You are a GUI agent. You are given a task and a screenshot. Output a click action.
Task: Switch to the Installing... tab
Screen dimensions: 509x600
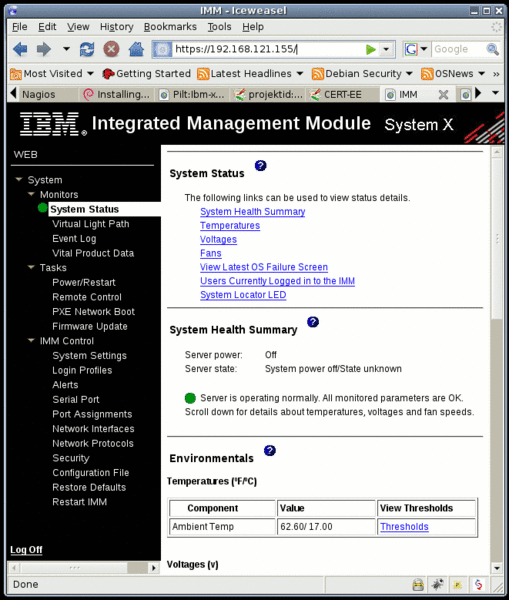click(x=117, y=94)
